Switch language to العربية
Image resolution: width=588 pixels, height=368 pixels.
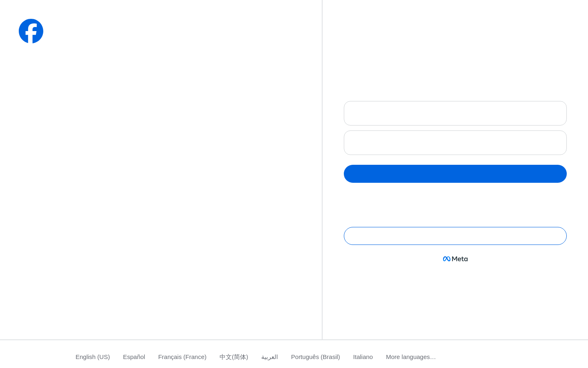[269, 357]
